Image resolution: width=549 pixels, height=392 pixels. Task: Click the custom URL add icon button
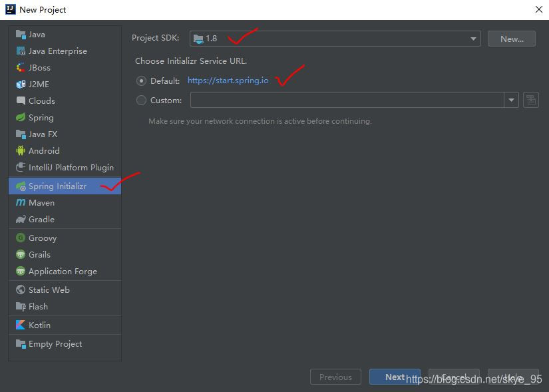coord(531,100)
